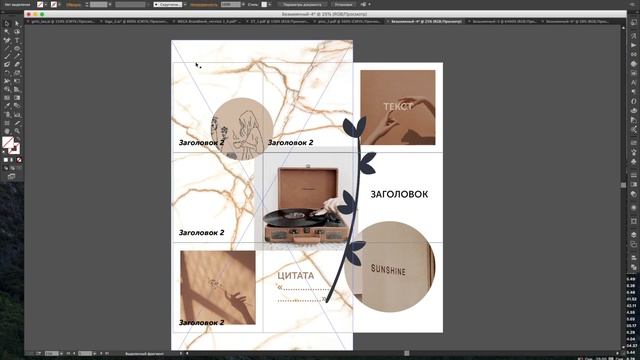Select the ТЕКСТ label on the hands image
The width and height of the screenshot is (640, 360).
(x=398, y=107)
